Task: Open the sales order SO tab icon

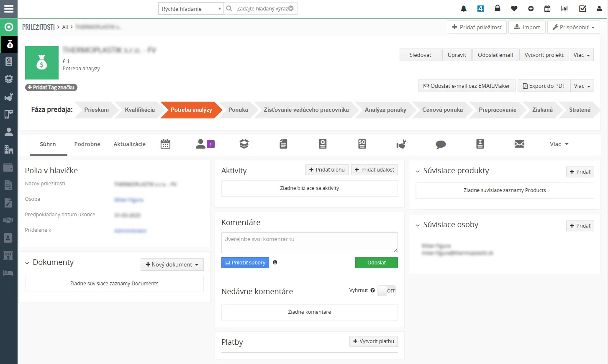Action: (362, 144)
